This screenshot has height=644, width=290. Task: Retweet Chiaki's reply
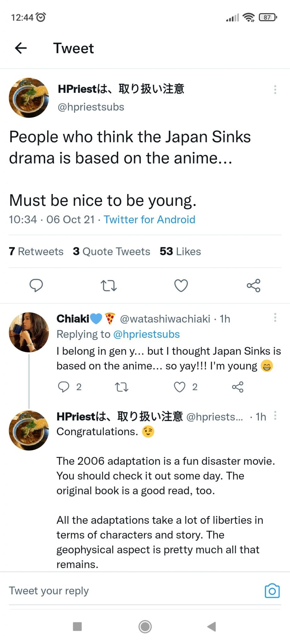122,387
